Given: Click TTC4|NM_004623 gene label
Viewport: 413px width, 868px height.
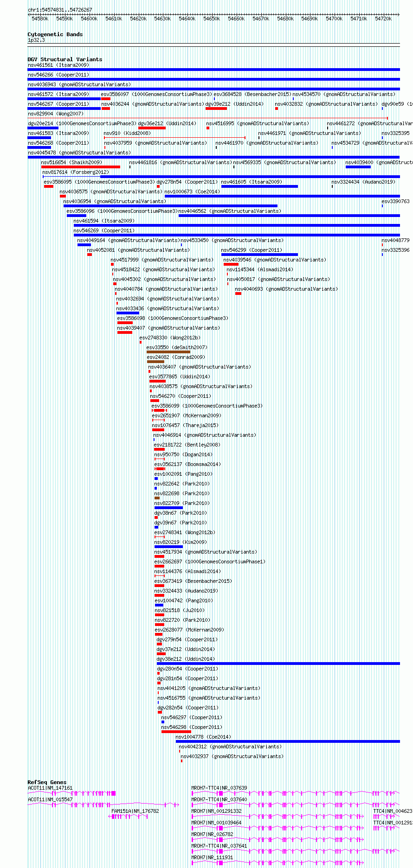Looking at the screenshot, I should tap(393, 811).
